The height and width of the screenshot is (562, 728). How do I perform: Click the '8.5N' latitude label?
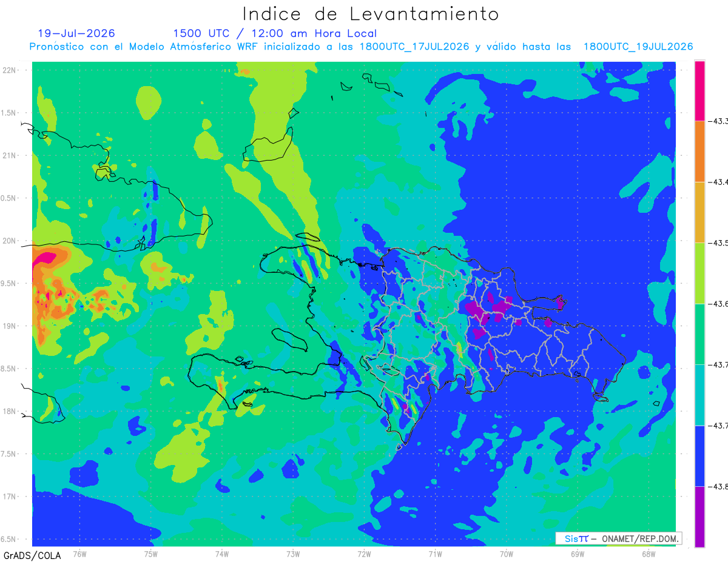click(x=9, y=369)
